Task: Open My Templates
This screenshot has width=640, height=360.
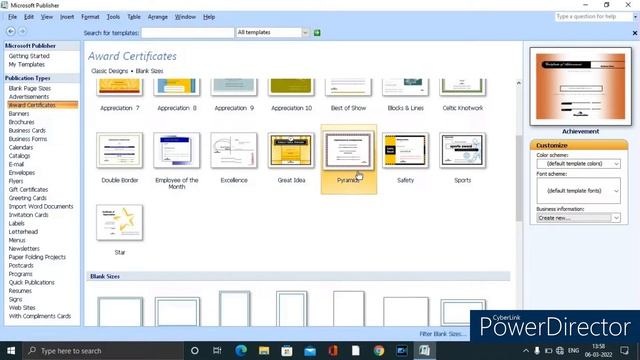Action: coord(27,64)
